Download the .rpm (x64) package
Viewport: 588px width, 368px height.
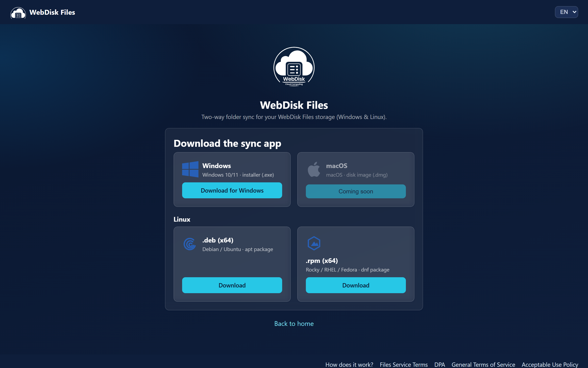pyautogui.click(x=356, y=285)
